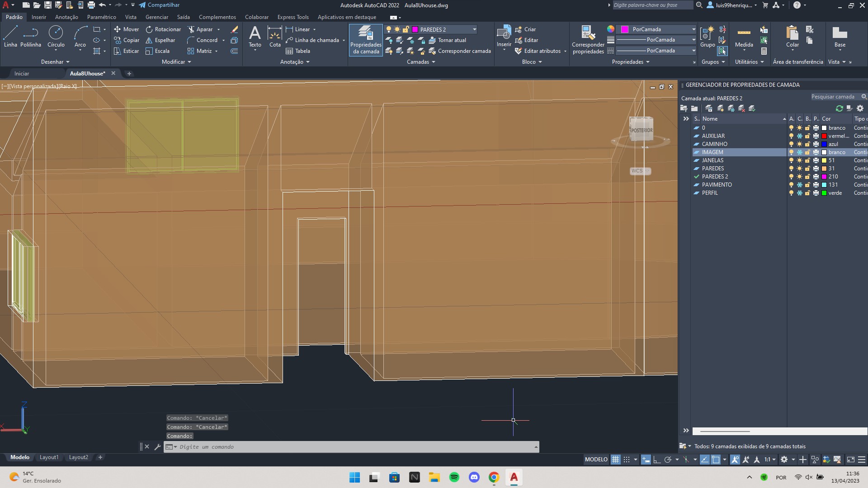Toggle visibility bulb of JANELAS layer
868x488 pixels.
(791, 160)
